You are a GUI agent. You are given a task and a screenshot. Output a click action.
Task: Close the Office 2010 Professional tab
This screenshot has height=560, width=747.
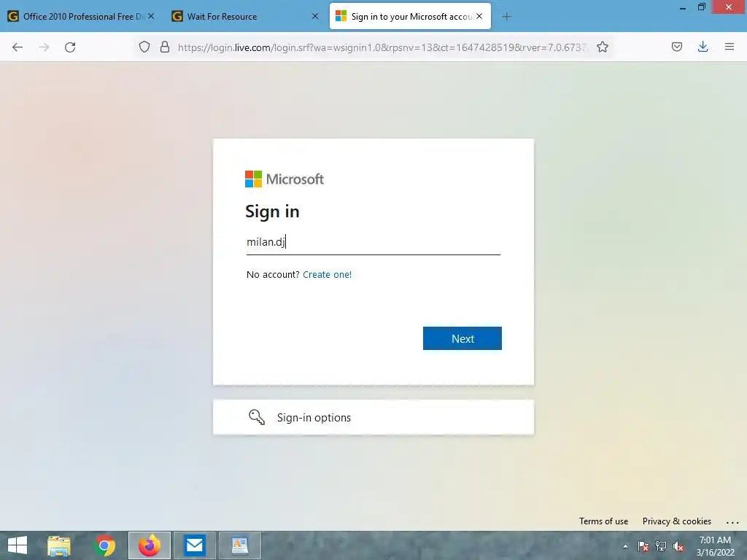tap(151, 16)
